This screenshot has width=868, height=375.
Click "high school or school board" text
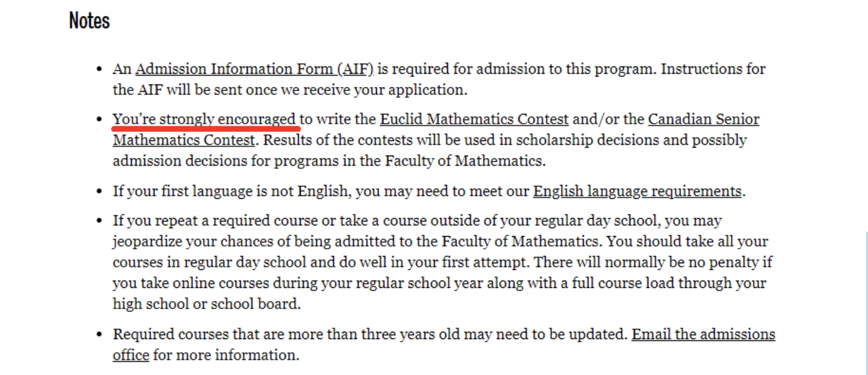[205, 304]
